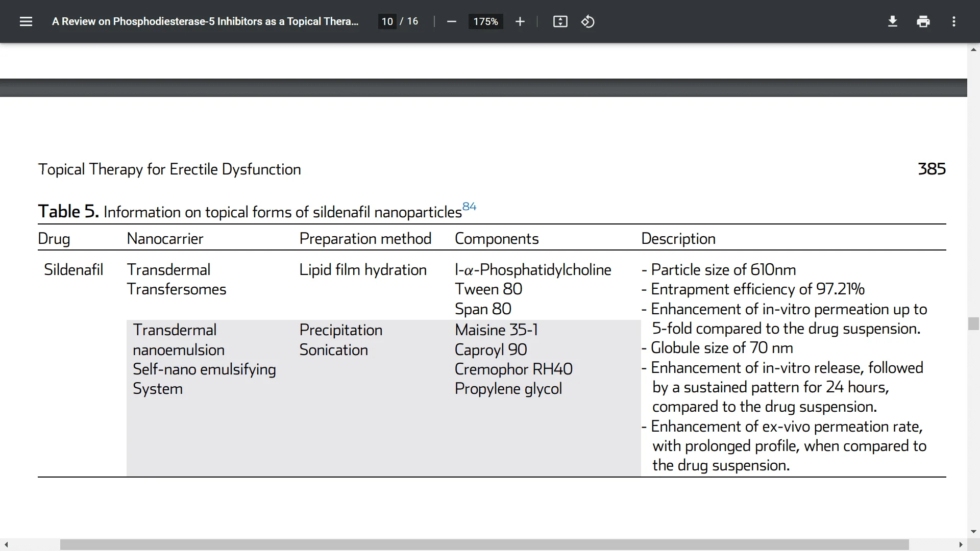Click the 'Description' column header

[x=678, y=238]
